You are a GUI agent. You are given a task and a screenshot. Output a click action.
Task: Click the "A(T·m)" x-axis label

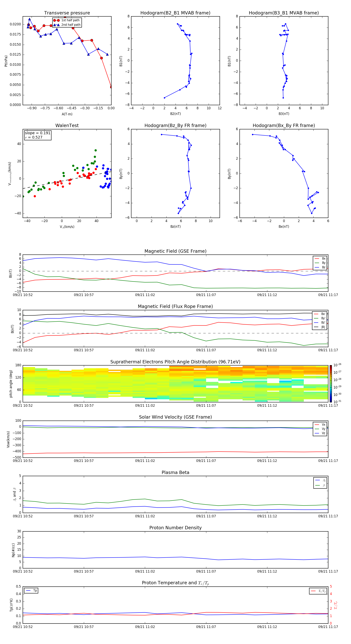point(67,114)
